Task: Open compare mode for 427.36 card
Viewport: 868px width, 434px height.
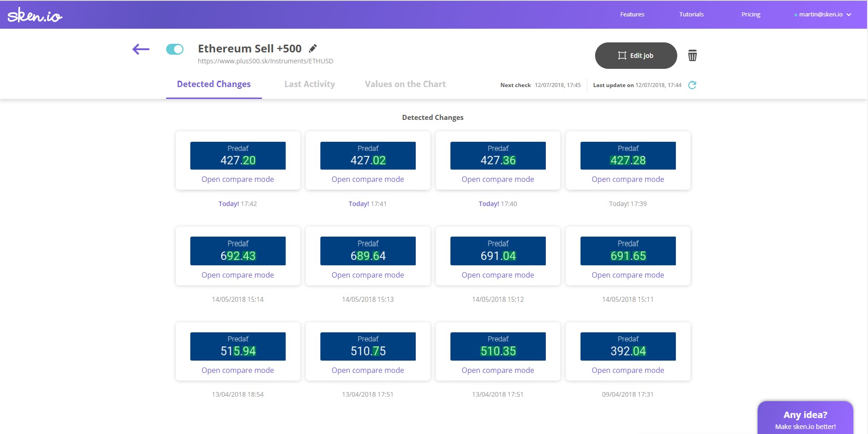Action: pos(498,180)
